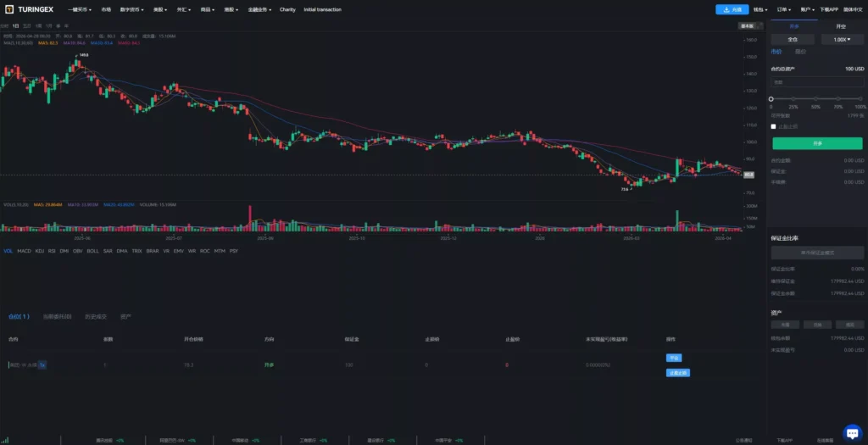Select the MACD indicator
The width and height of the screenshot is (868, 445).
click(24, 251)
